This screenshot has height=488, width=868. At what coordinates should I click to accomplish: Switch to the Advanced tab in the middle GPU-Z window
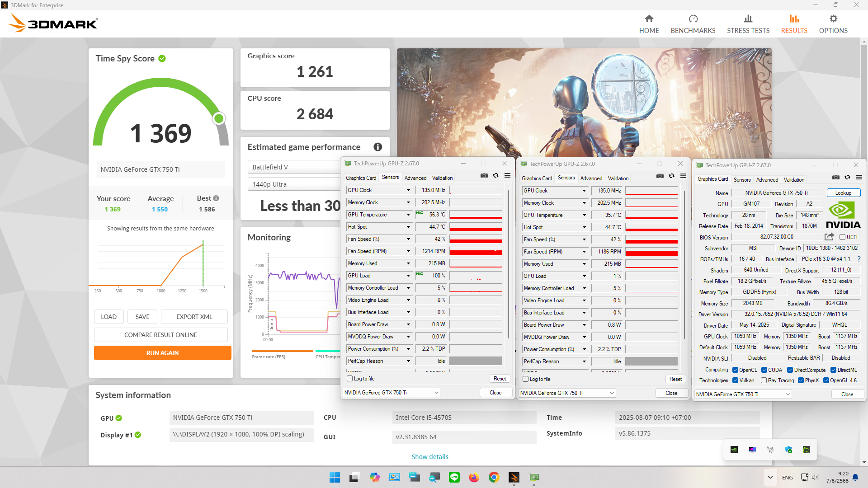(x=591, y=178)
